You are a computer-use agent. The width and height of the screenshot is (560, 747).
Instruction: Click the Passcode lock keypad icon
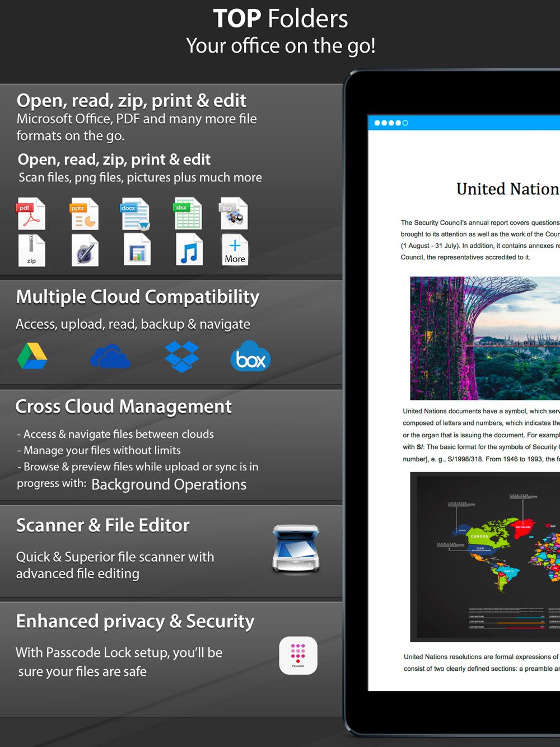[298, 655]
